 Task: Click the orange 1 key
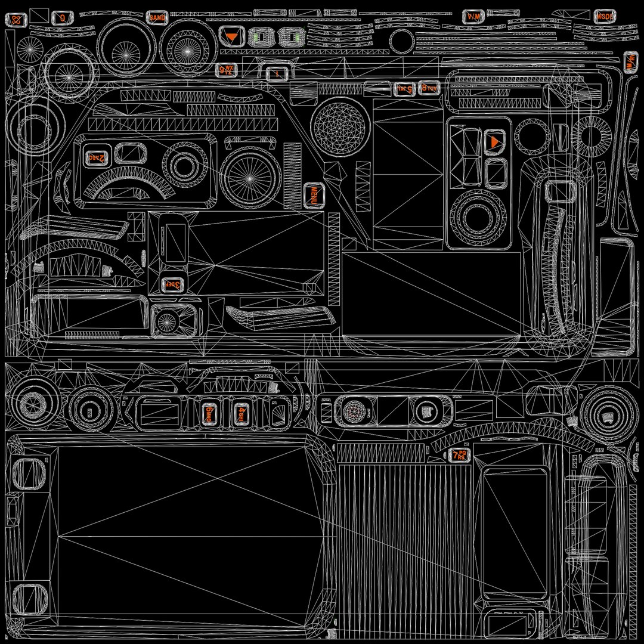pos(277,74)
